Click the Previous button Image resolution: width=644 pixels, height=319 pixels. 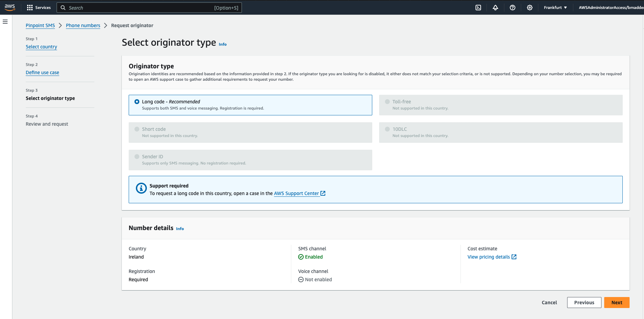tap(584, 303)
